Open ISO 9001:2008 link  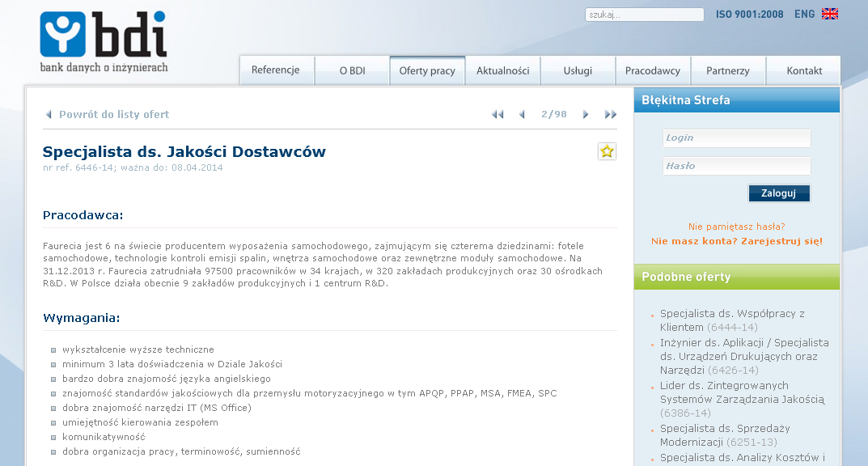(x=750, y=15)
